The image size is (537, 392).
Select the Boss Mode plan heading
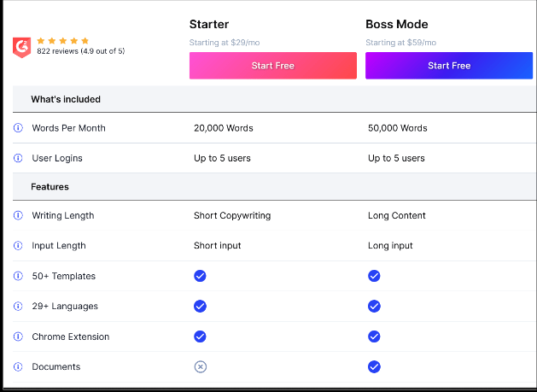pyautogui.click(x=397, y=24)
